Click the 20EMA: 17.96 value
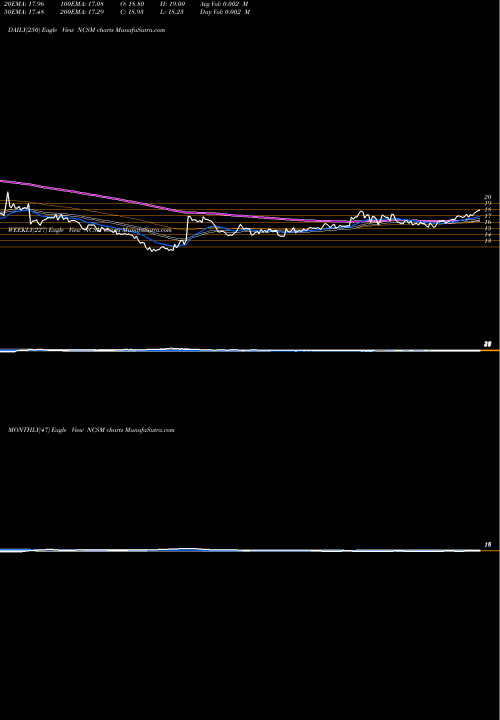The width and height of the screenshot is (500, 720). 22,4
